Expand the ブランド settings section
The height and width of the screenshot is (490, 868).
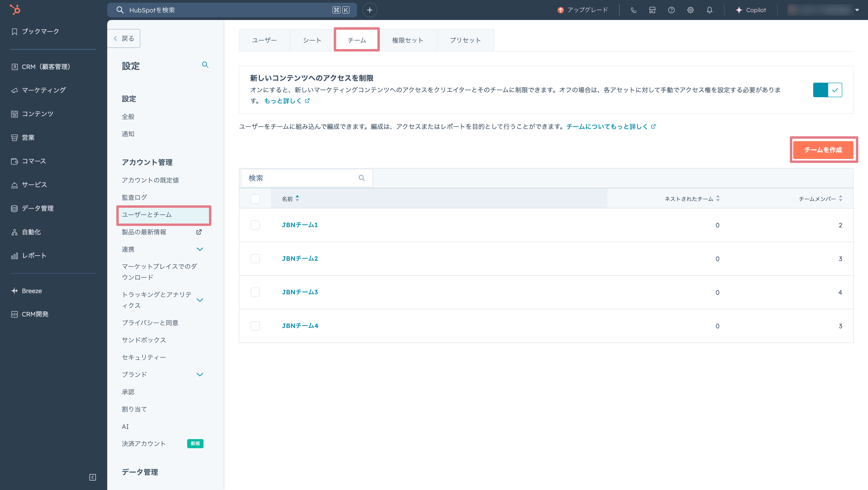(200, 375)
